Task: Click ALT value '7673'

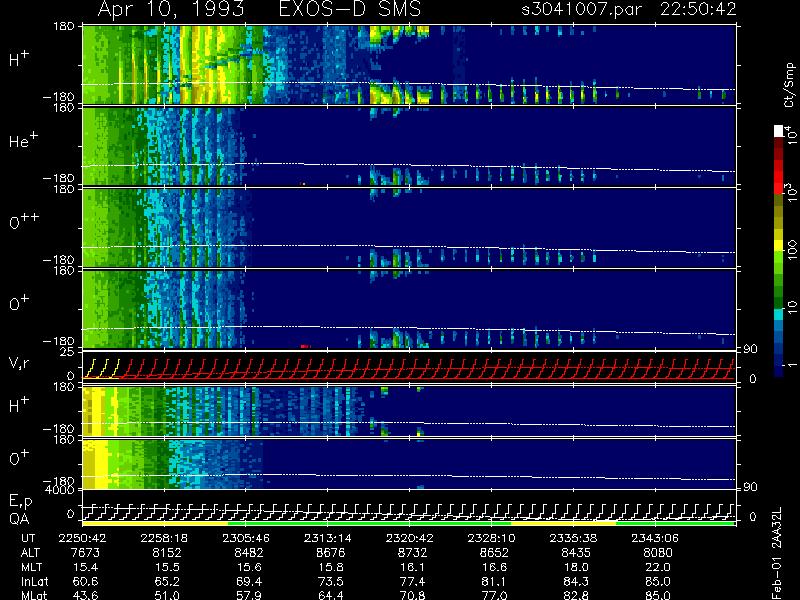Action: tap(86, 553)
